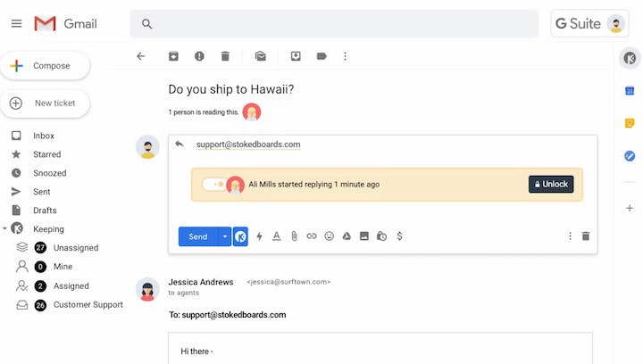The height and width of the screenshot is (364, 643).
Task: Create a New ticket
Action: click(46, 103)
